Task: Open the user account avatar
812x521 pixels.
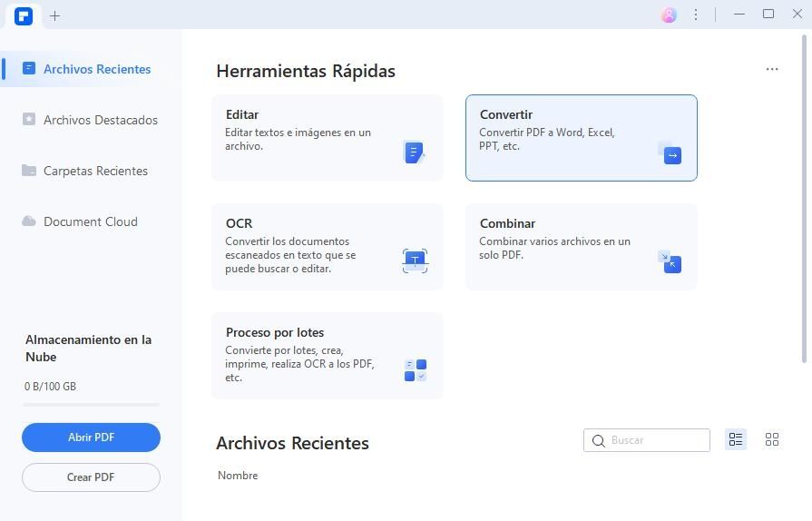Action: pyautogui.click(x=669, y=15)
